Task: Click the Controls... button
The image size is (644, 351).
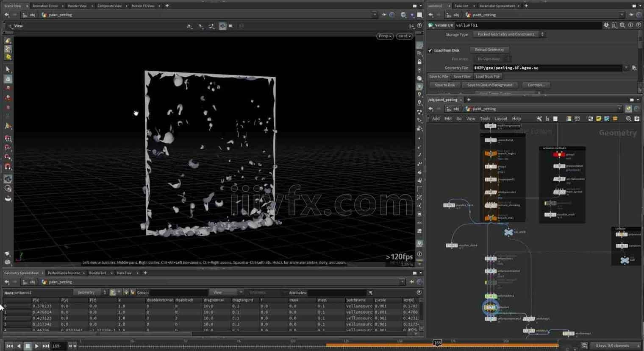Action: coord(536,85)
